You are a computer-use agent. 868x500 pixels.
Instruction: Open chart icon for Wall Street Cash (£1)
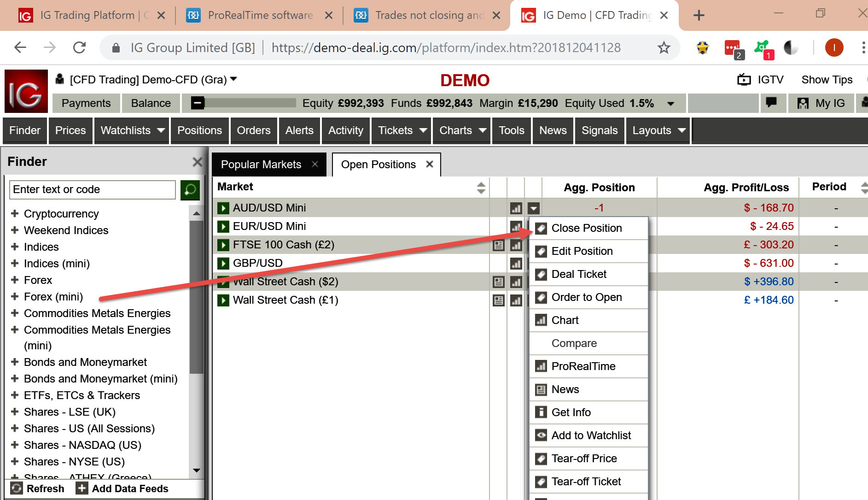pyautogui.click(x=516, y=300)
